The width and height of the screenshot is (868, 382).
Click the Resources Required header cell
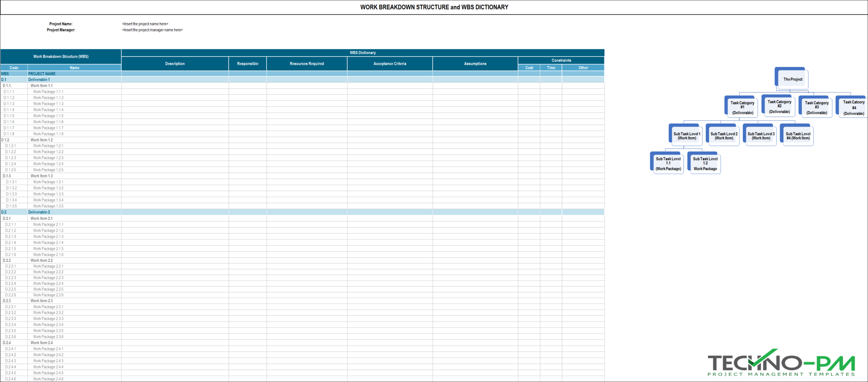tap(306, 64)
